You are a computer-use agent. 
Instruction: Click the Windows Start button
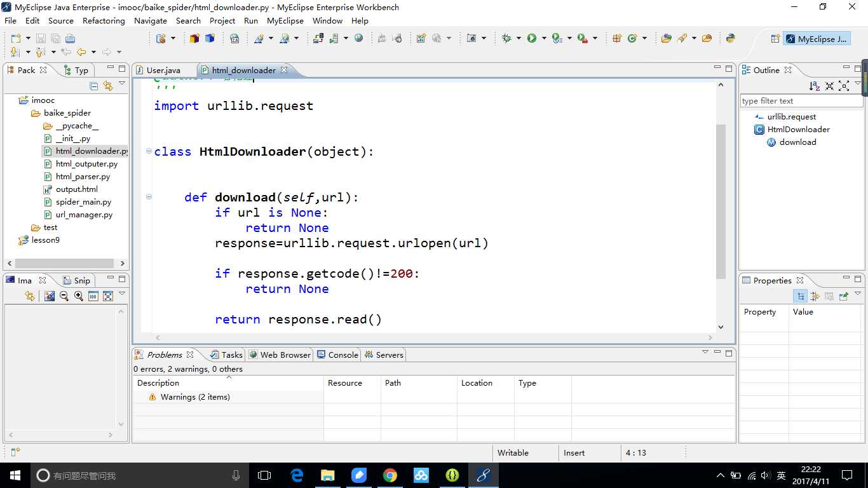15,475
